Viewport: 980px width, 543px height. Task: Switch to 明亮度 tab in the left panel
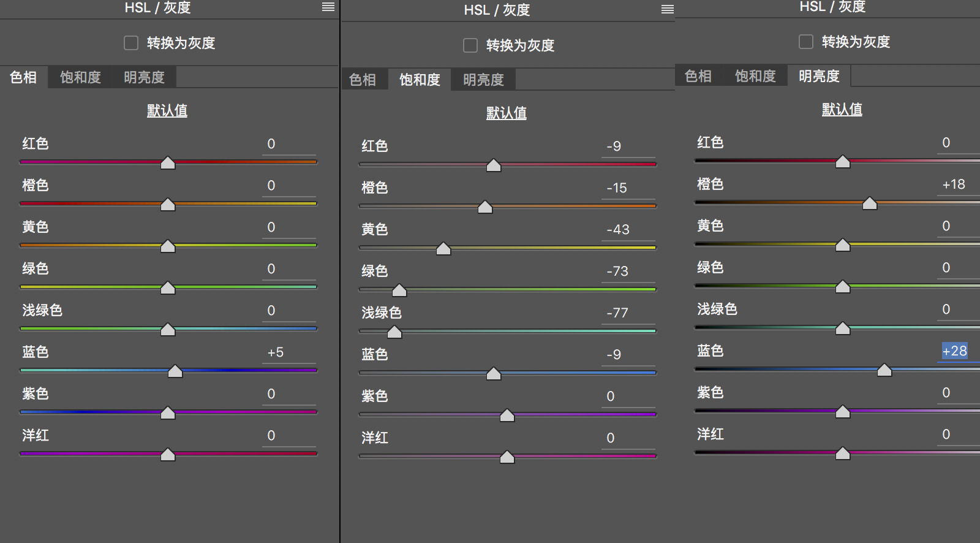pyautogui.click(x=144, y=77)
